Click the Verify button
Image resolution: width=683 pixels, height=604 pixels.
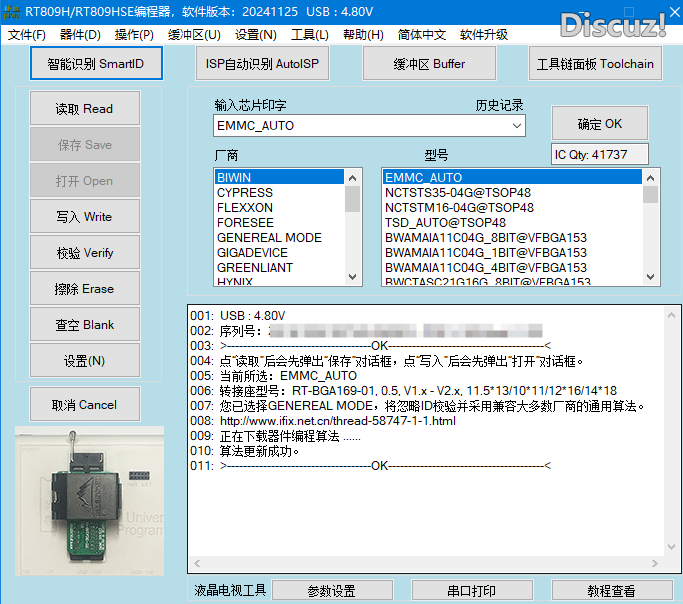(x=85, y=253)
